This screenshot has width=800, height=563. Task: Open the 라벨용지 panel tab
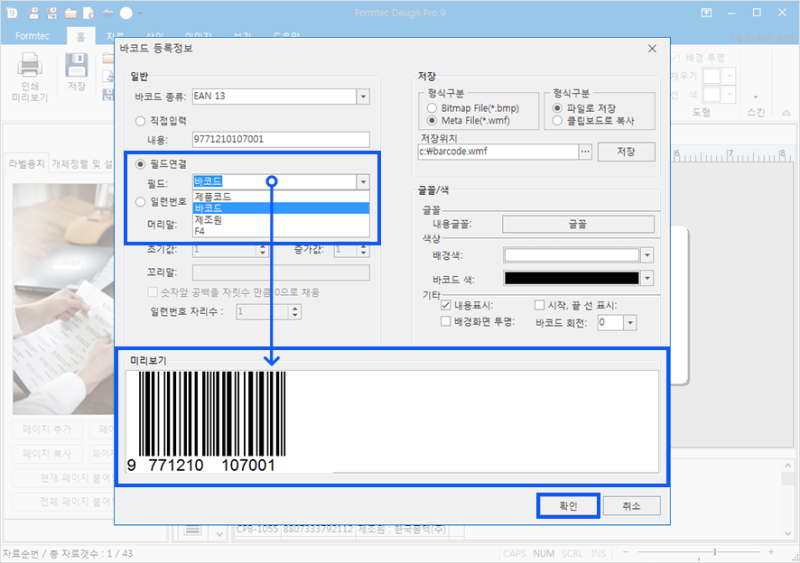click(27, 164)
